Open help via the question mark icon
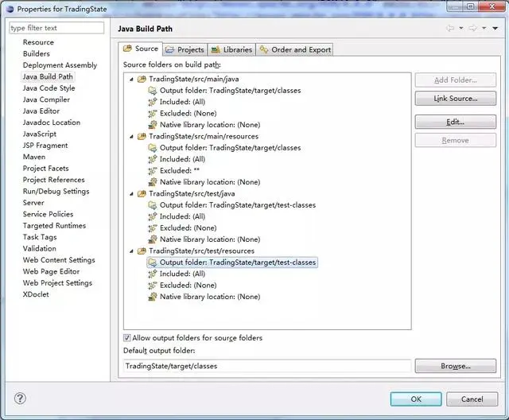This screenshot has width=509, height=420. [x=20, y=399]
